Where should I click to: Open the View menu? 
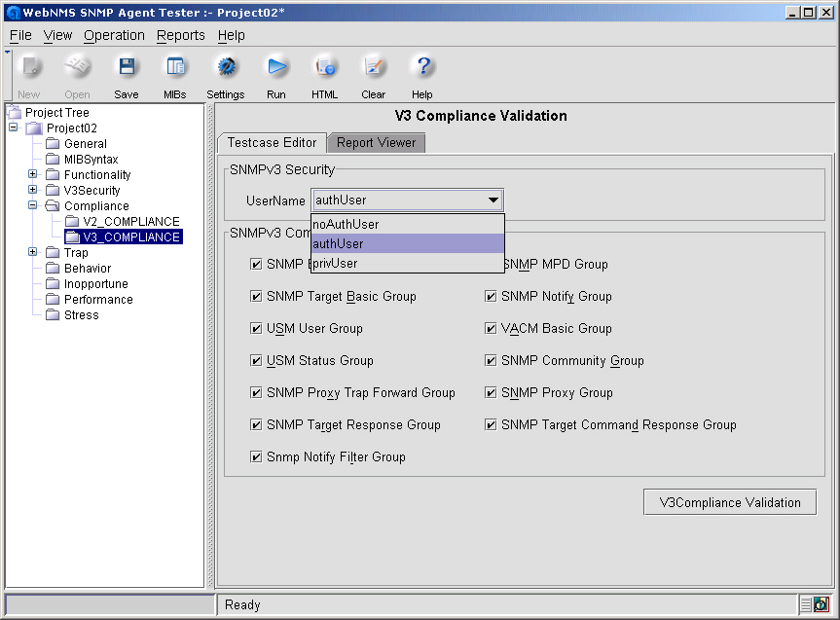57,35
